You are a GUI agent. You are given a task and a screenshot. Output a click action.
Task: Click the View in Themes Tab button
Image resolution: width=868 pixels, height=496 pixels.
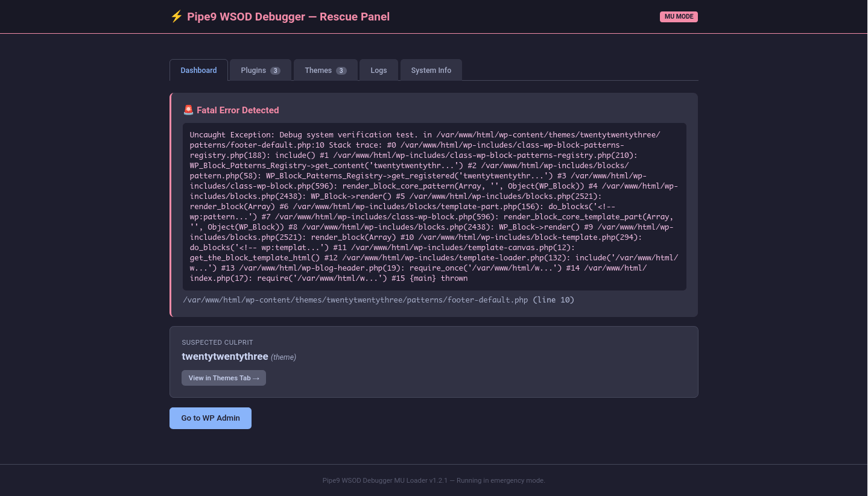[224, 378]
